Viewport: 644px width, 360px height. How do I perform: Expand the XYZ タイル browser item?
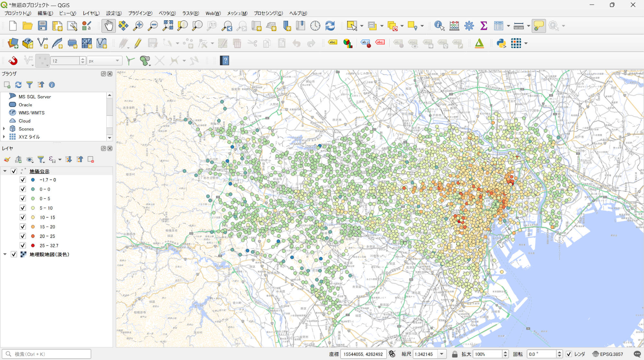[x=4, y=137]
